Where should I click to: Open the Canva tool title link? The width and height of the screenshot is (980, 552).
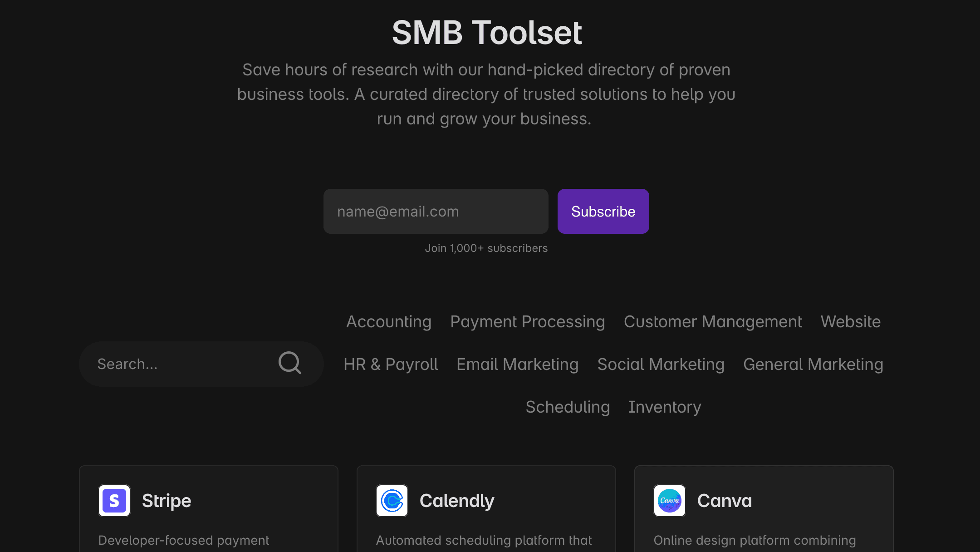(725, 501)
